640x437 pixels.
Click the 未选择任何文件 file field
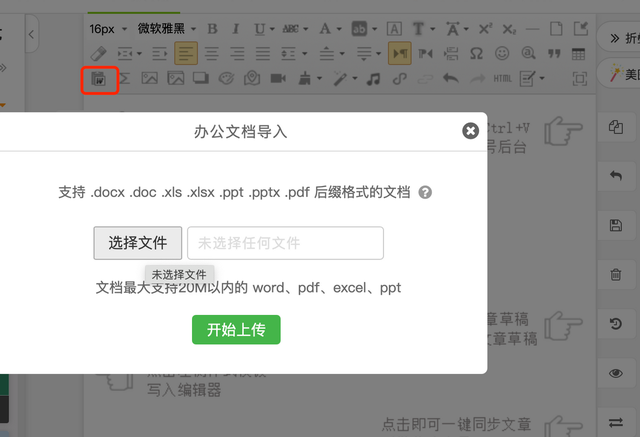pos(285,243)
